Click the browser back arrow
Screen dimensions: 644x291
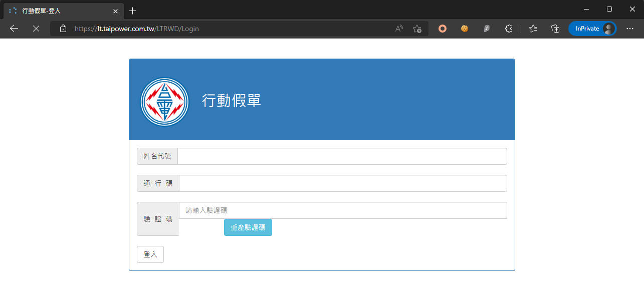[14, 29]
